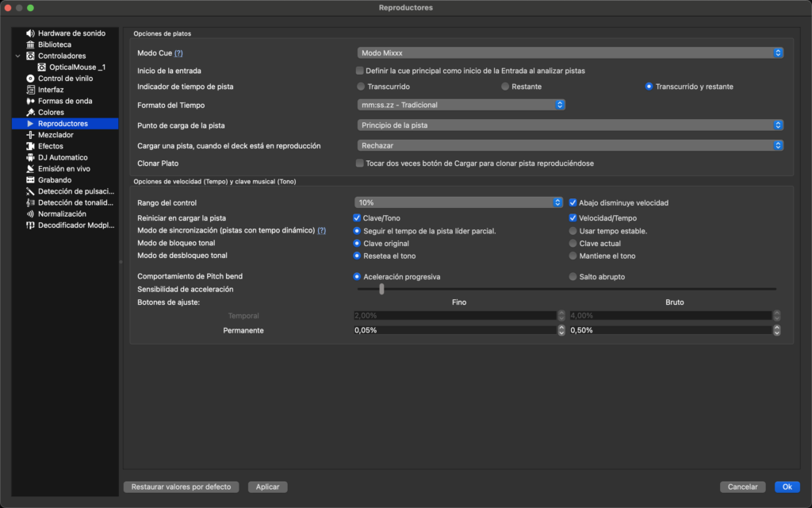
Task: Click the OpticalMouse _1 device icon
Action: tap(42, 67)
